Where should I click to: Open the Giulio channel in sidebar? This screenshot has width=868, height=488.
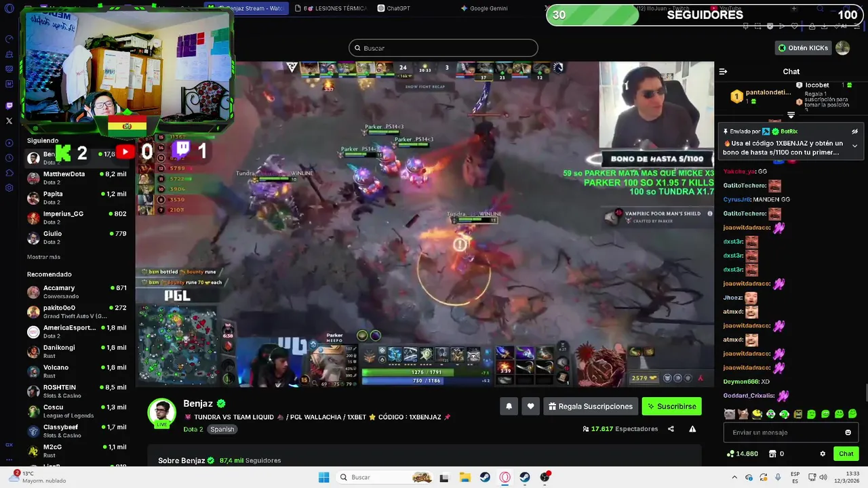[x=77, y=237]
